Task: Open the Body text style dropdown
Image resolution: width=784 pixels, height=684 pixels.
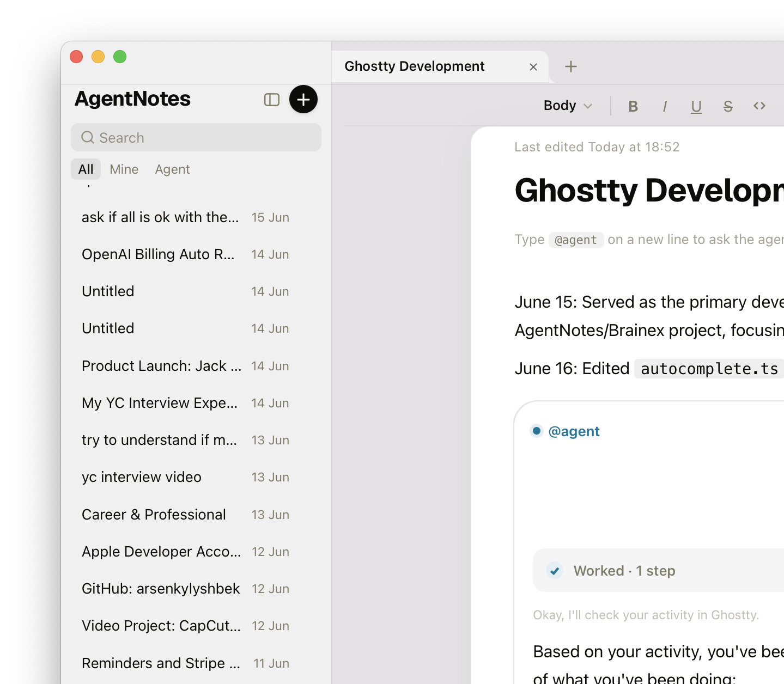Action: point(568,106)
